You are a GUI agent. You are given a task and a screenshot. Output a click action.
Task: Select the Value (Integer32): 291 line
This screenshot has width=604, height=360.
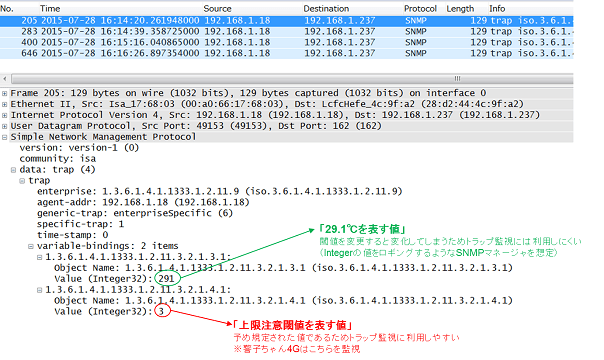pos(114,279)
